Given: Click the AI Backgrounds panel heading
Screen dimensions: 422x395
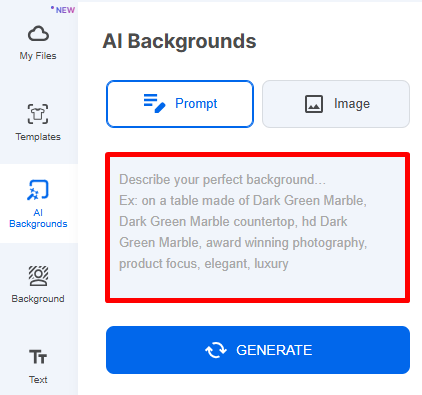Looking at the screenshot, I should 179,41.
